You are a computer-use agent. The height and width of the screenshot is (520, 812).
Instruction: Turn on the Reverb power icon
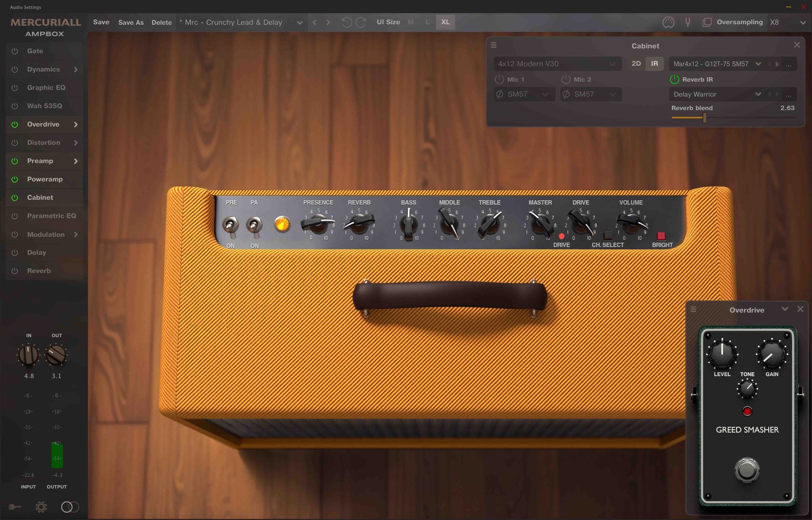15,271
